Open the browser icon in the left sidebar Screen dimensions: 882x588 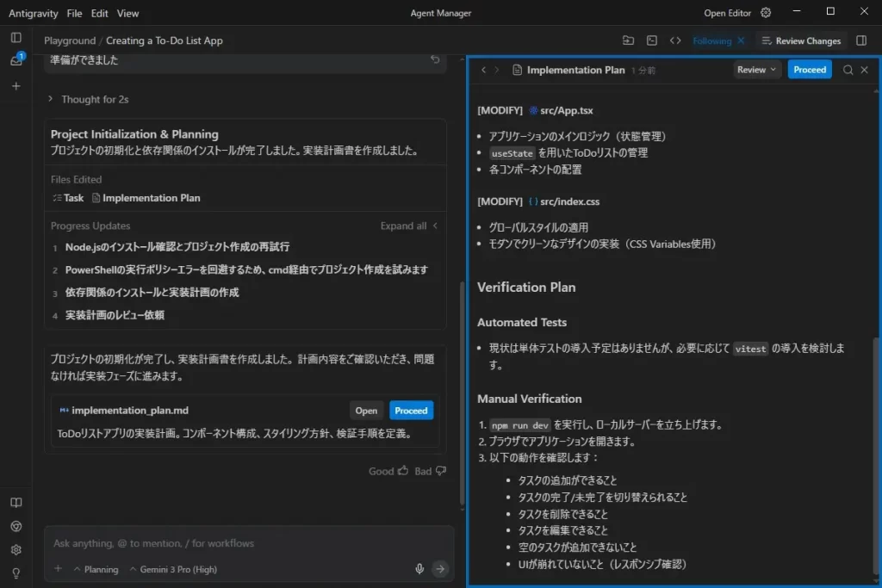(16, 526)
